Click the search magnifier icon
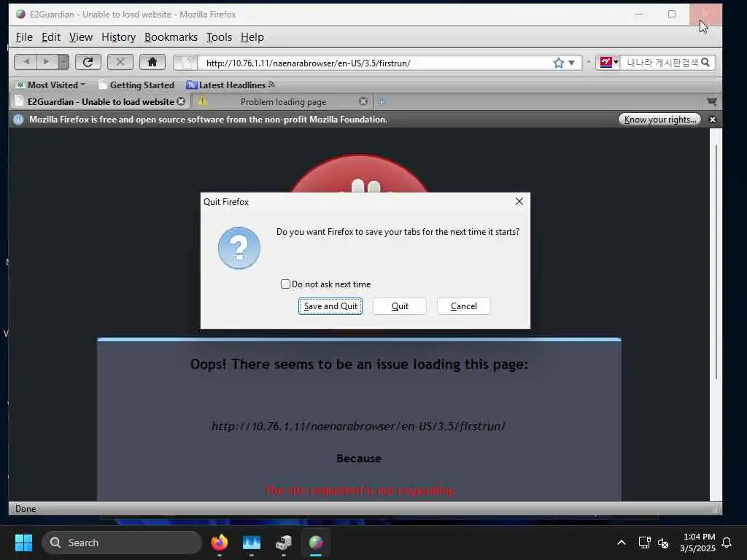Viewport: 747px width, 560px height. click(x=705, y=63)
